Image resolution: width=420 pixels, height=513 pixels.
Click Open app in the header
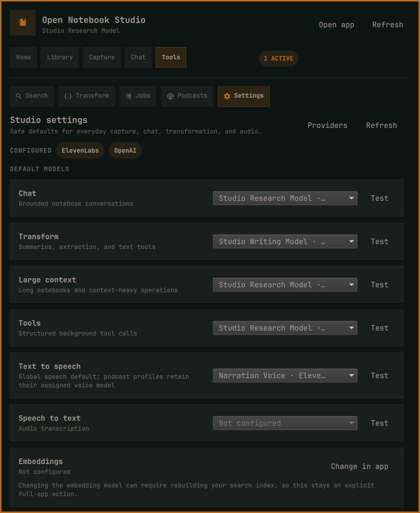point(336,25)
